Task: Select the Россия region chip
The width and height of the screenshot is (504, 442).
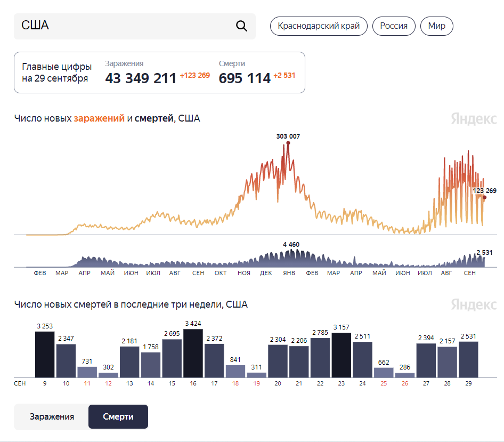Action: tap(394, 26)
